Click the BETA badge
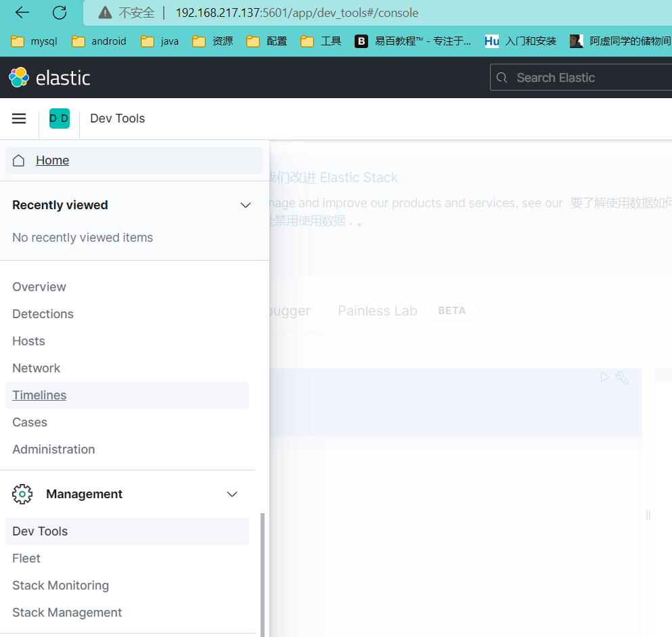This screenshot has width=672, height=637. (451, 310)
